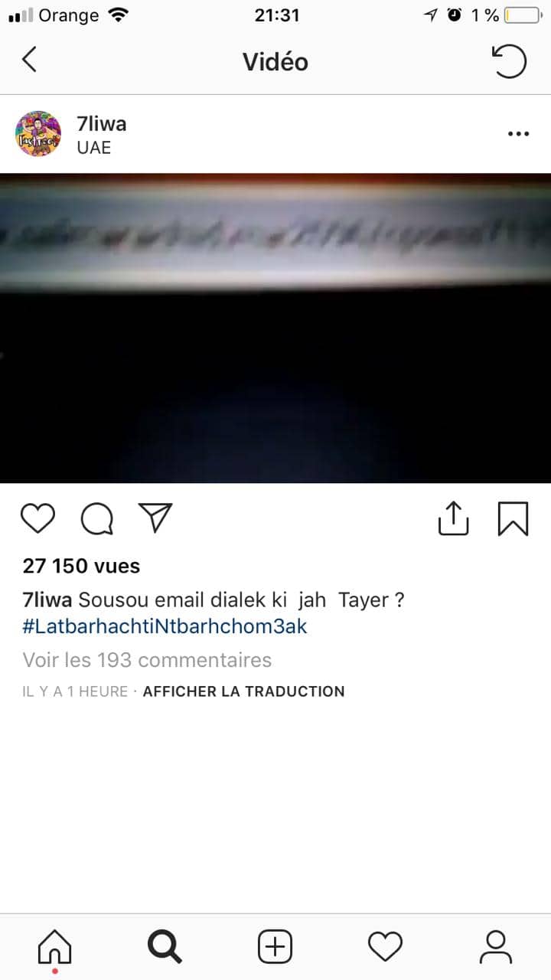This screenshot has width=551, height=980.
Task: Tap the share upload arrow icon
Action: point(453,518)
